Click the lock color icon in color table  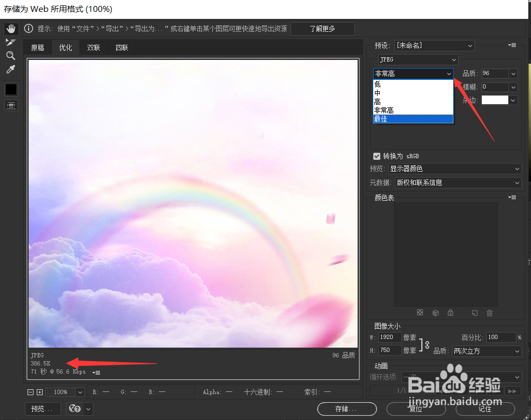coord(452,313)
